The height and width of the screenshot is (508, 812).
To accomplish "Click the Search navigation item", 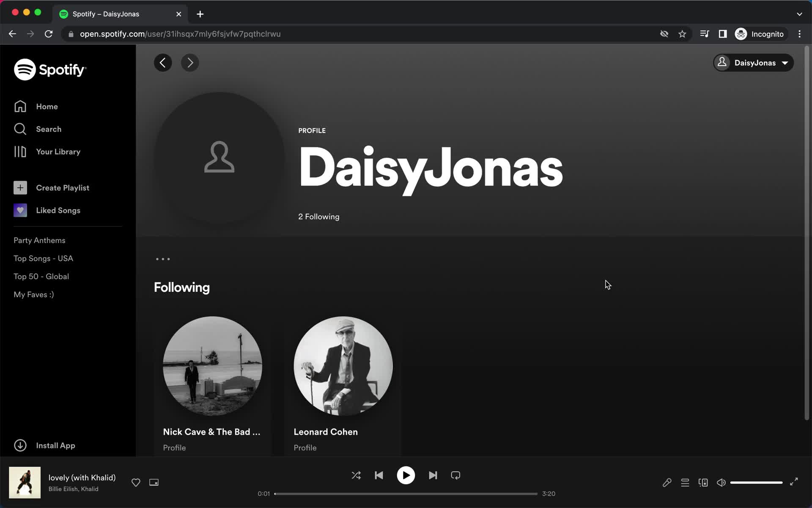I will click(x=49, y=129).
